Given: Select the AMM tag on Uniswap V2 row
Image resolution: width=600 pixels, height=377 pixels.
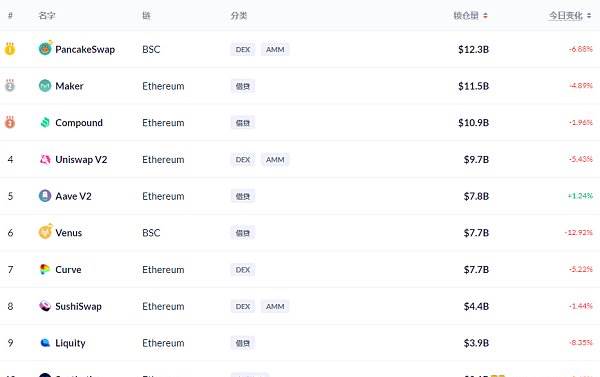Looking at the screenshot, I should [x=275, y=160].
